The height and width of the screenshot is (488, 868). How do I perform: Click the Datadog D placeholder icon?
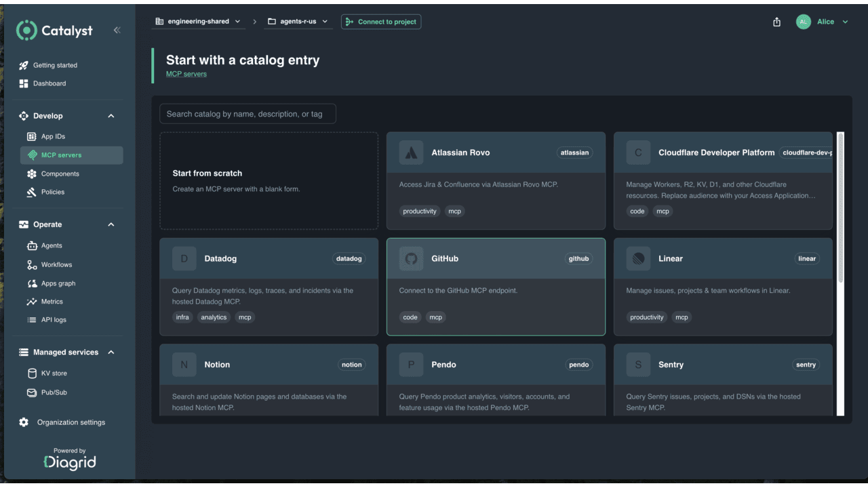coord(184,258)
